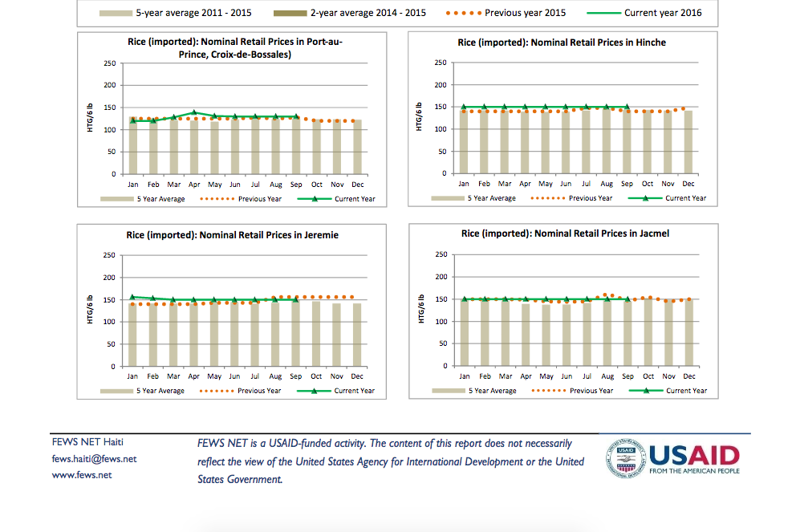Click the April peak data point in Port-au-Prince chart
Viewport: 796px width, 532px height.
pyautogui.click(x=193, y=113)
